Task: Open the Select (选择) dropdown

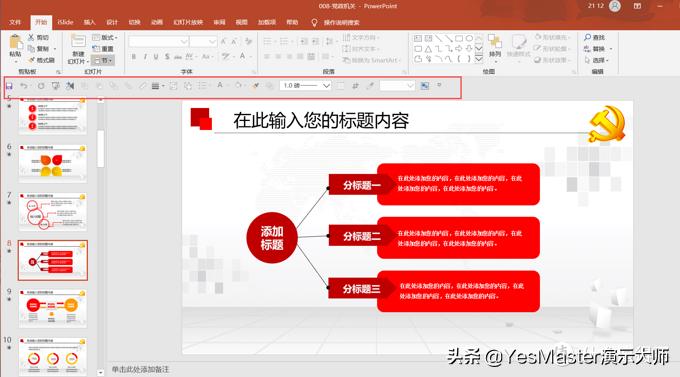Action: [x=596, y=60]
